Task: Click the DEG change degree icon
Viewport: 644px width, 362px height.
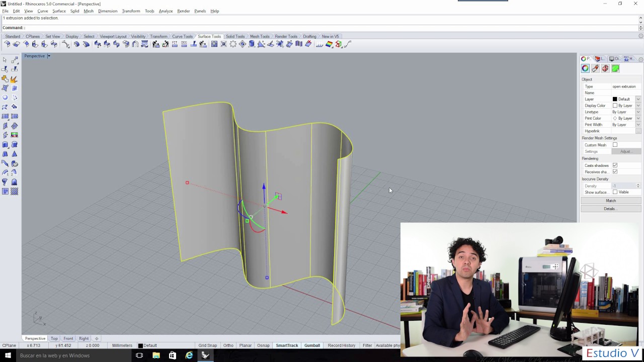Action: pyautogui.click(x=184, y=44)
